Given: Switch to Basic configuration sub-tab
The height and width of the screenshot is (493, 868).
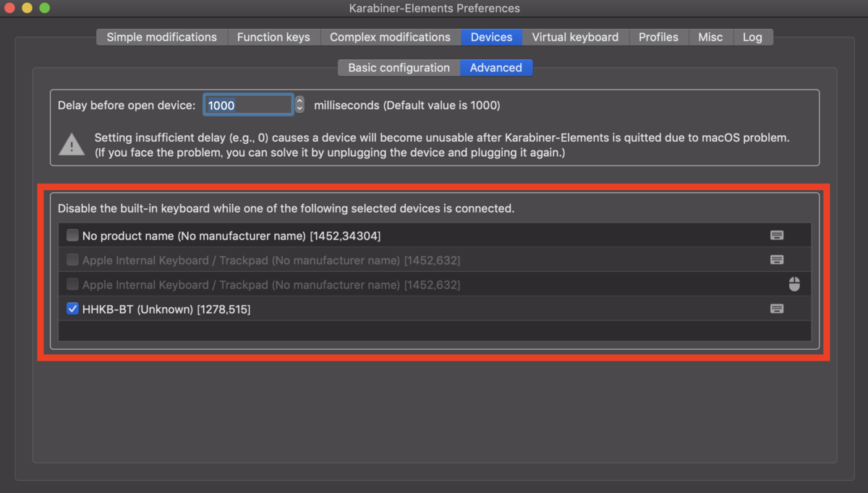Looking at the screenshot, I should pos(399,68).
